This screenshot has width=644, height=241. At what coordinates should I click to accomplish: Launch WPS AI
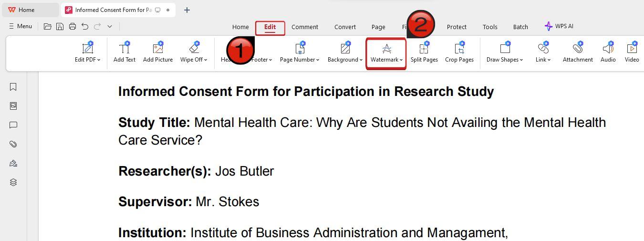559,26
